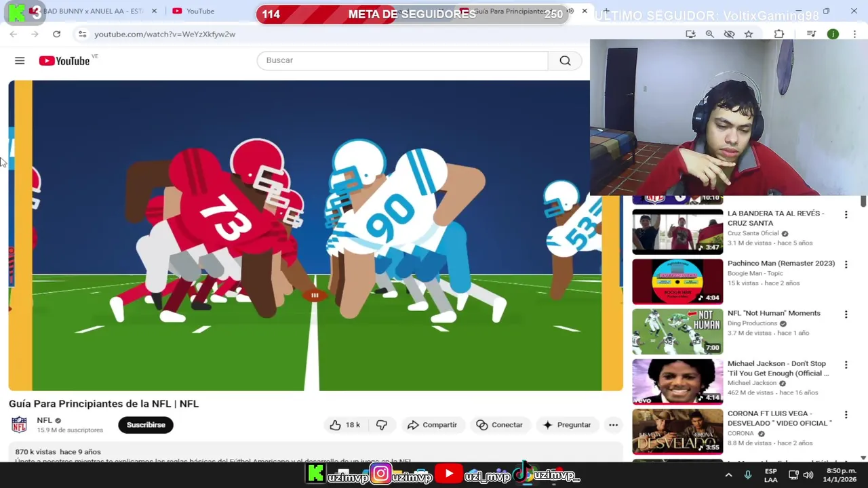Click Boogie Man - Topic channel name
The width and height of the screenshot is (868, 488).
coord(755,273)
